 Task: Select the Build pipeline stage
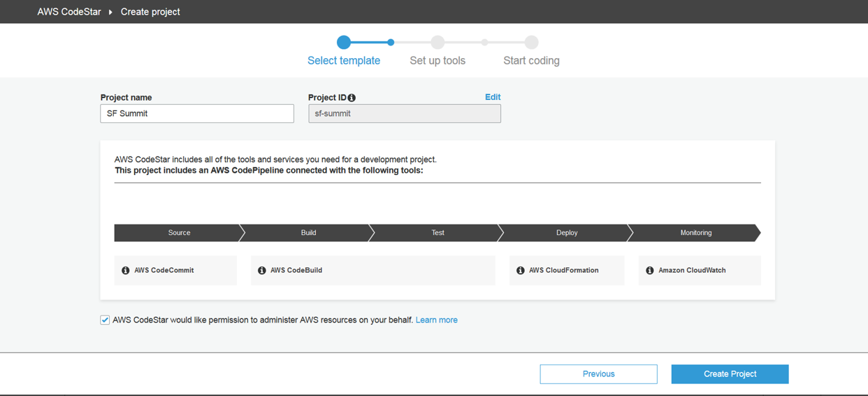click(x=308, y=233)
